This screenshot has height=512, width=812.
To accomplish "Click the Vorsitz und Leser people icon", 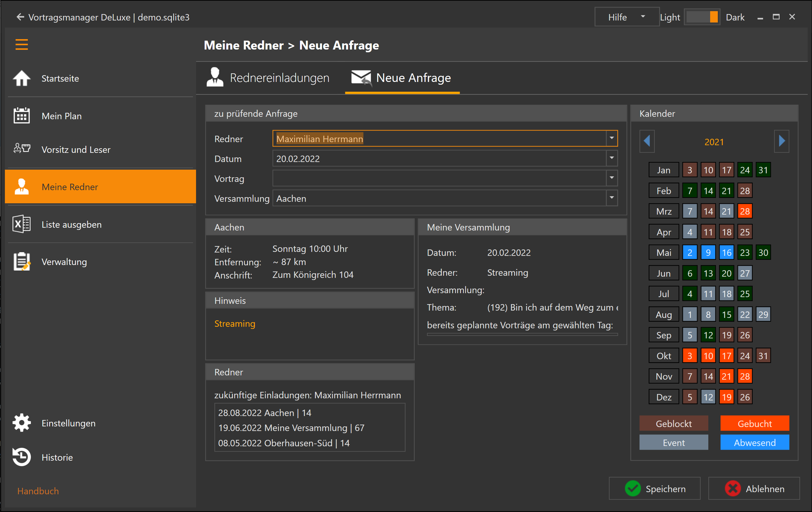I will (x=21, y=149).
